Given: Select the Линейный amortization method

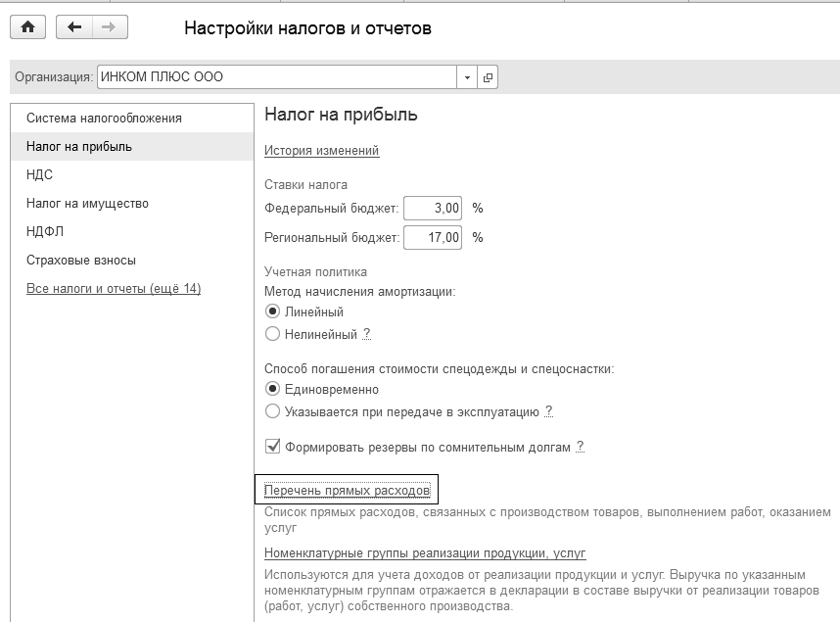Looking at the screenshot, I should coord(273,311).
